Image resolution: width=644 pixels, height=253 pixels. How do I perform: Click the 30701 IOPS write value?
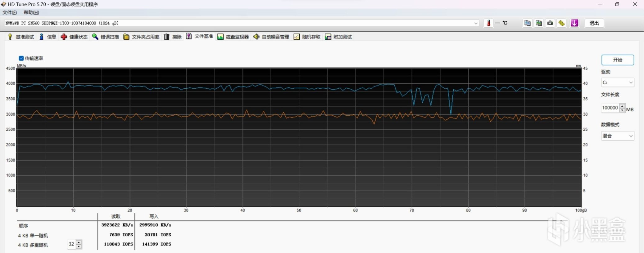point(158,235)
